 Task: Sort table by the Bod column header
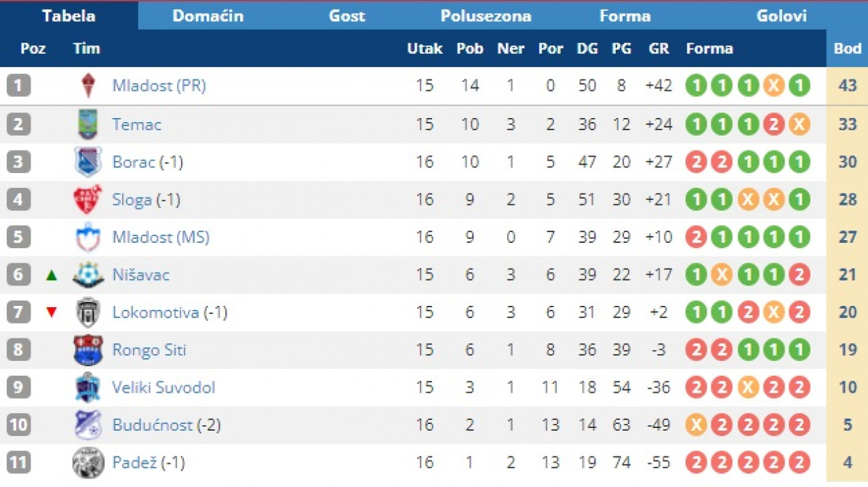[847, 49]
